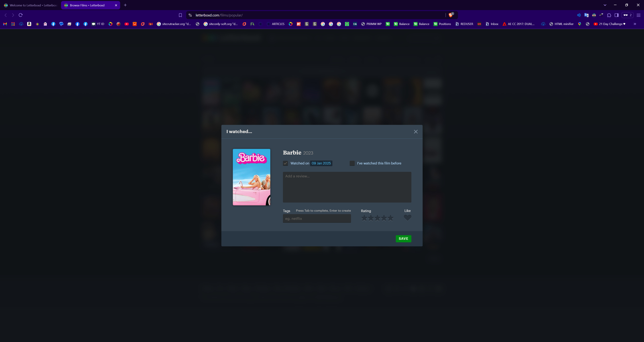Screen dimensions: 644x342
Task: Click the Barbie film title heading
Action: (x=292, y=153)
